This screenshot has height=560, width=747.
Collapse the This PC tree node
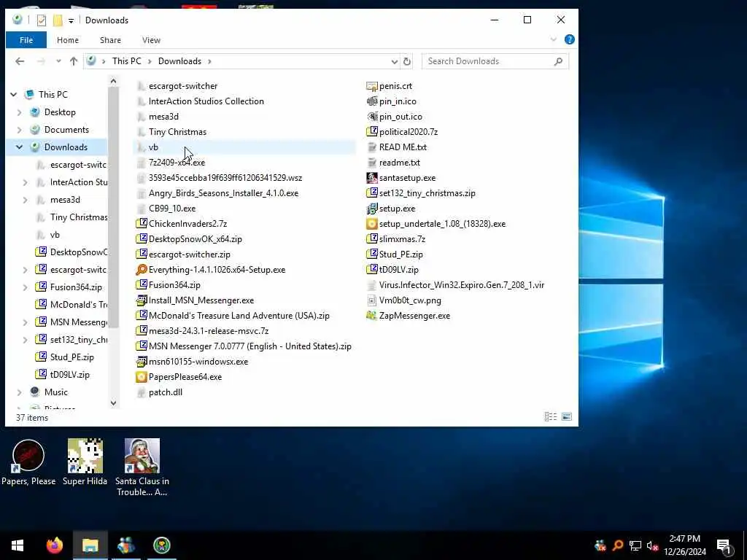[13, 94]
